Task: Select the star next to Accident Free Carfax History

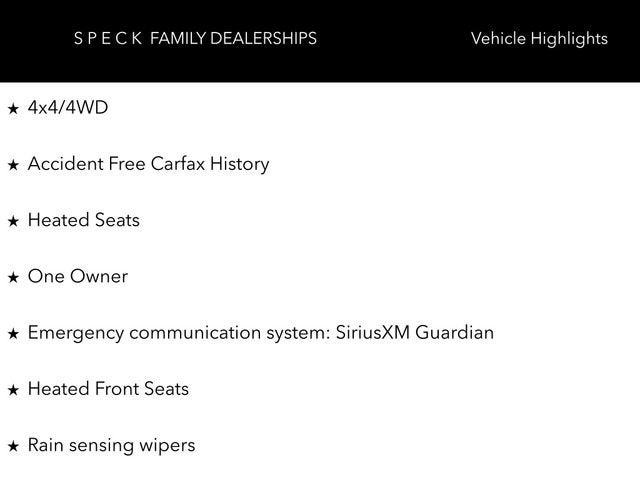Action: [13, 165]
